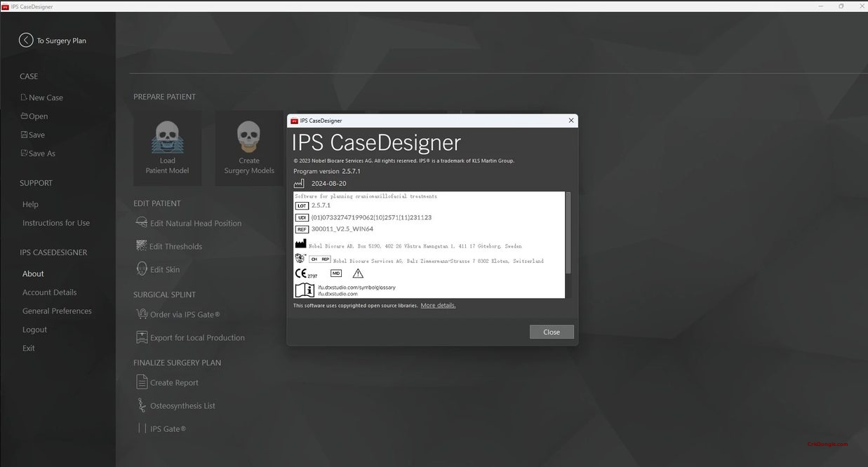The width and height of the screenshot is (868, 467).
Task: Click IPS CaseDesigner heading in dialog
Action: coord(377,142)
